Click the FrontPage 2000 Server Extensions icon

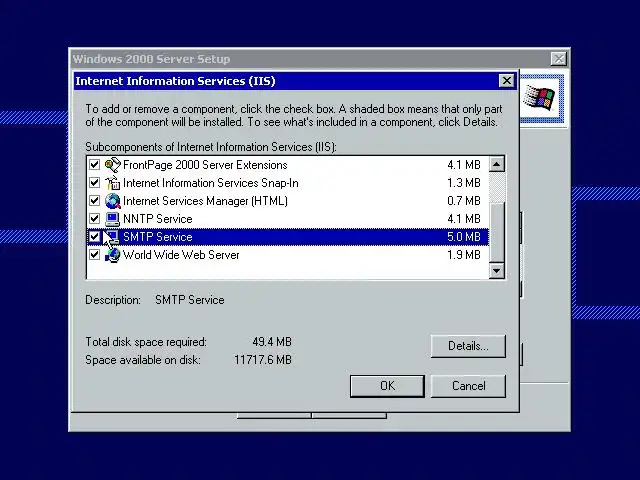(113, 165)
